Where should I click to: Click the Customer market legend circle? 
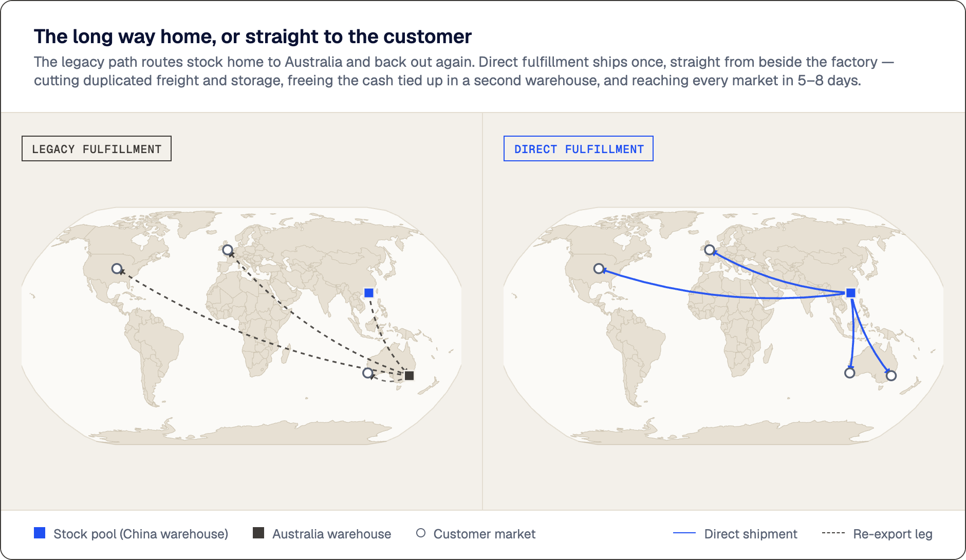tap(421, 533)
